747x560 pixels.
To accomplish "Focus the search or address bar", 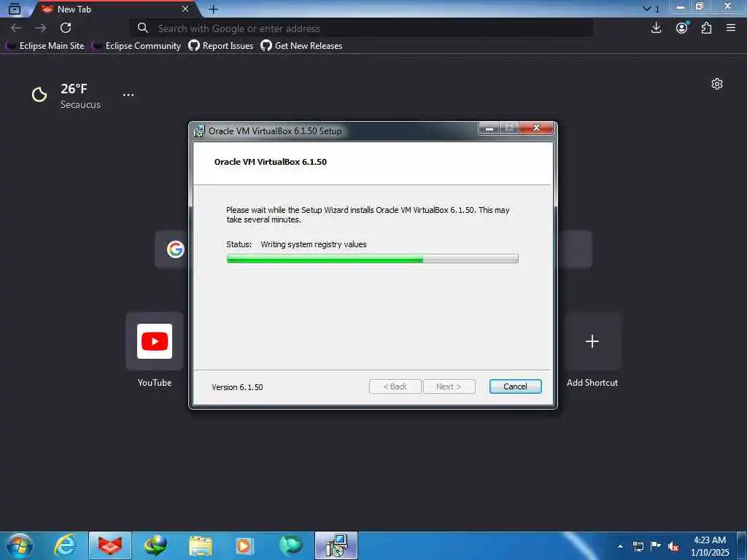I will (x=362, y=28).
